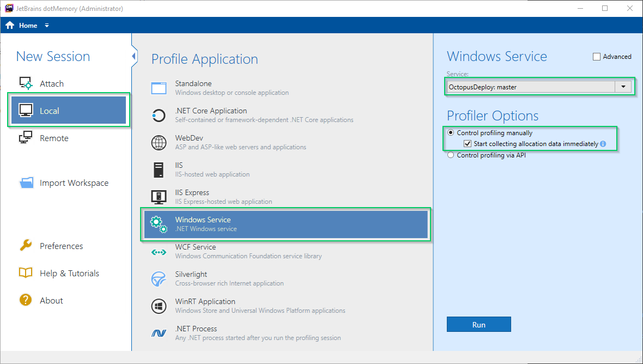Screen dimensions: 643x364
Task: Select the Remote computers icon
Action: point(26,138)
